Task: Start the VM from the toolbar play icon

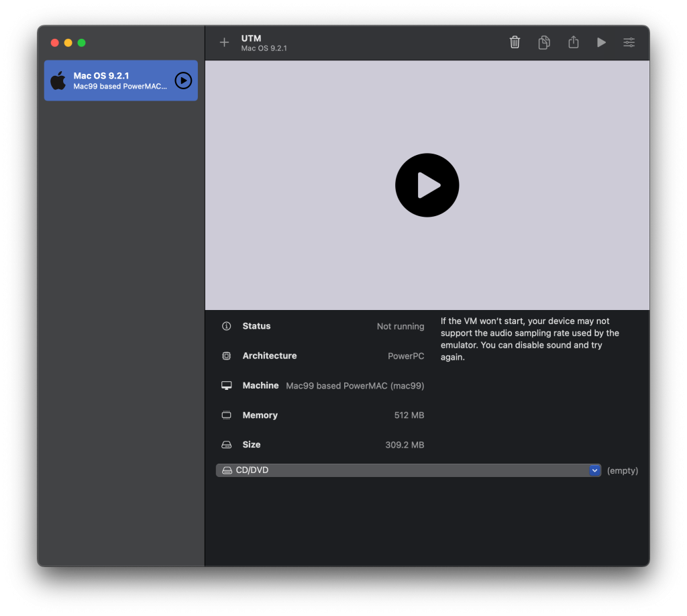Action: click(x=601, y=42)
